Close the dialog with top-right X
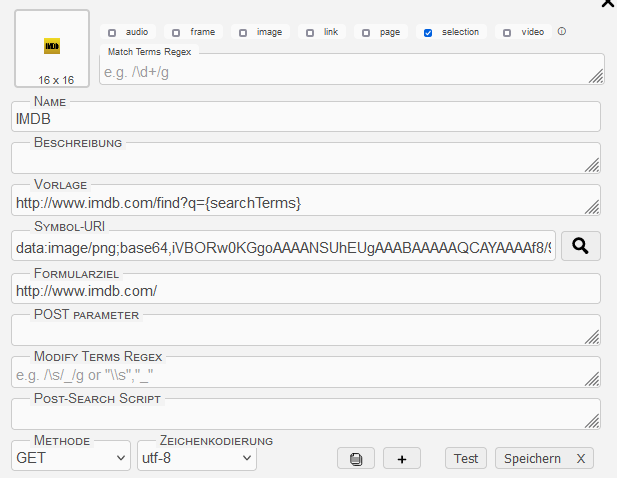617x478 pixels. (606, 4)
